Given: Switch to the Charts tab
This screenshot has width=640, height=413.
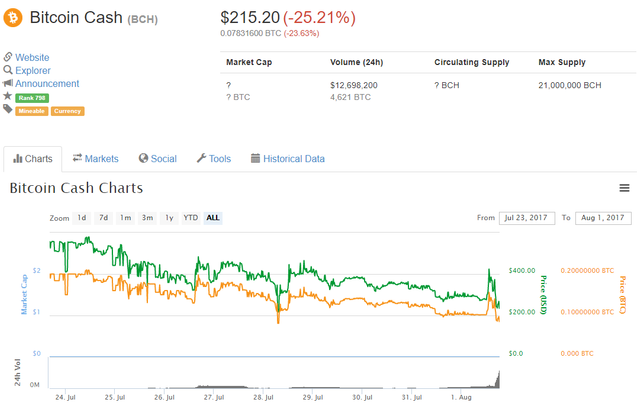Looking at the screenshot, I should tap(33, 159).
